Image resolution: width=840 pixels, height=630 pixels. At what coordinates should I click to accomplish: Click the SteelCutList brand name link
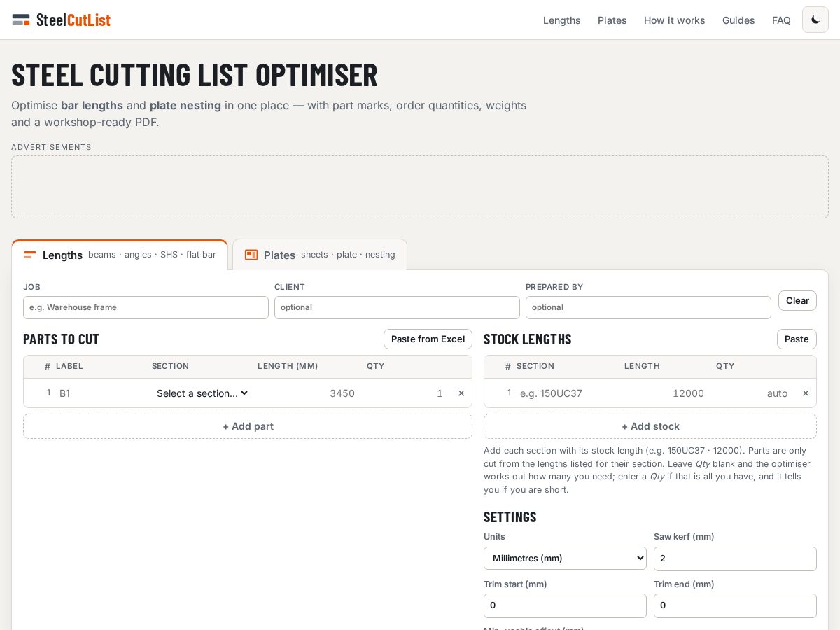point(73,20)
